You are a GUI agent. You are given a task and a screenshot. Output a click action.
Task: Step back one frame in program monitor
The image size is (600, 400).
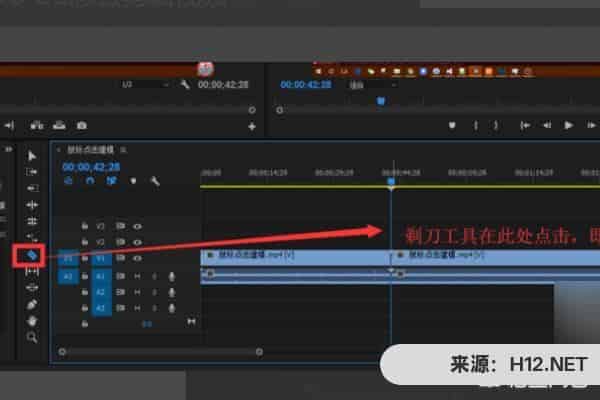(x=547, y=125)
